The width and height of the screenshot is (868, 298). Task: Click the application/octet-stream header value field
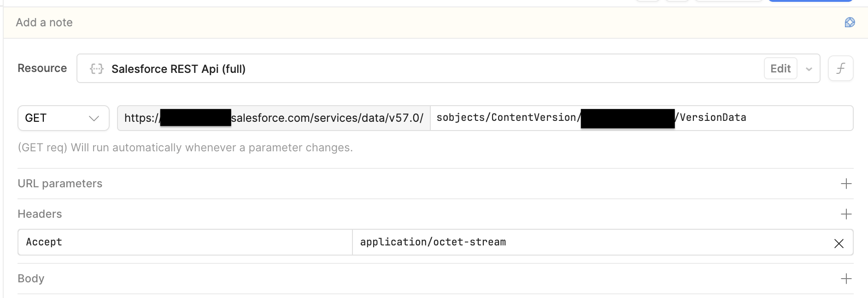point(590,242)
